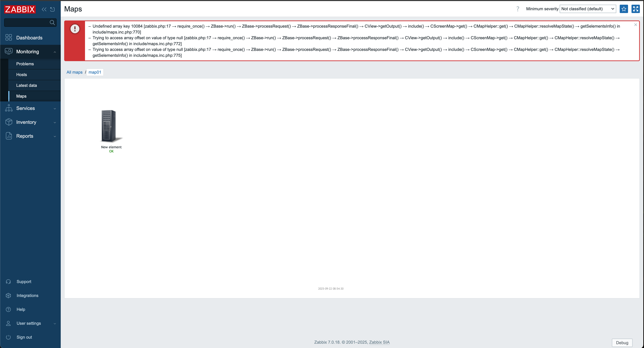Collapse the sidebar with double-chevron icon
This screenshot has width=644, height=348.
click(44, 9)
